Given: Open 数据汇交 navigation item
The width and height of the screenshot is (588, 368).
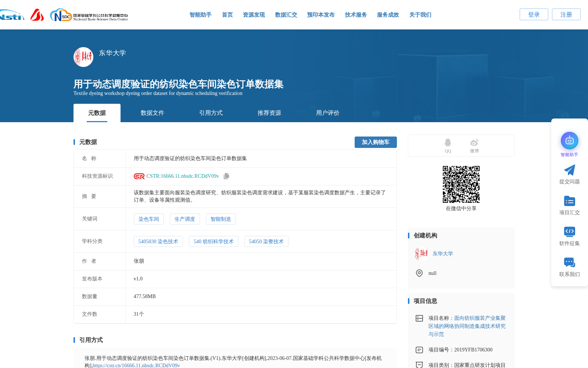Looking at the screenshot, I should (286, 15).
